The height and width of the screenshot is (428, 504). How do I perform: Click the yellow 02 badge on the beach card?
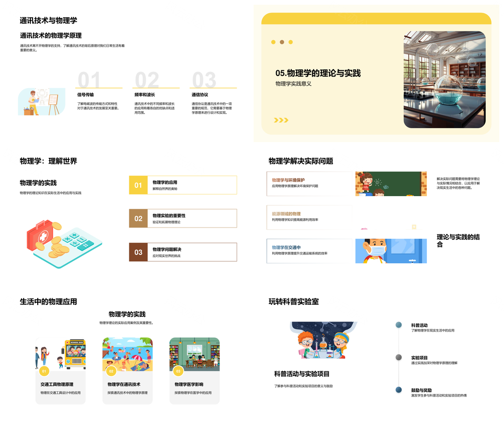(111, 371)
